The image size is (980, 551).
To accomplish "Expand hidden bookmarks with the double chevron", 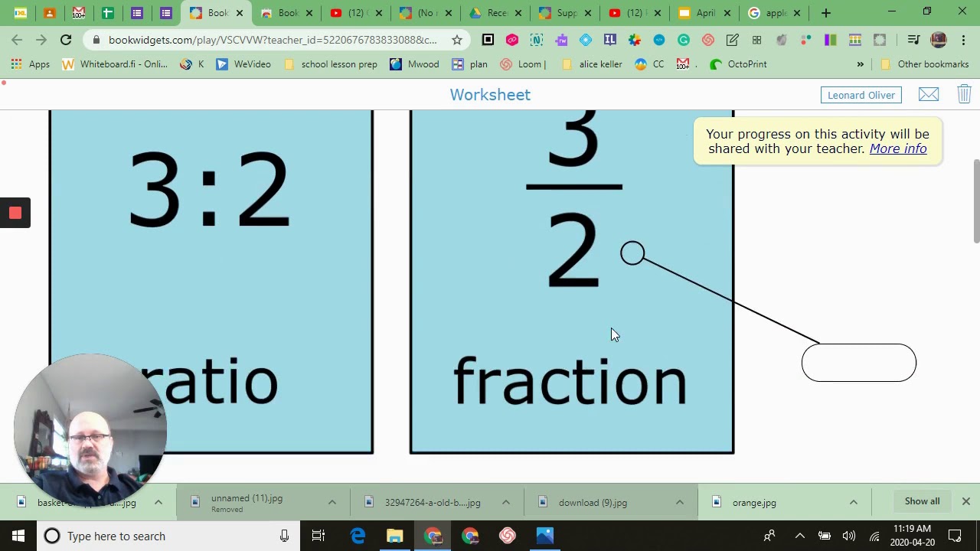I will pos(861,64).
